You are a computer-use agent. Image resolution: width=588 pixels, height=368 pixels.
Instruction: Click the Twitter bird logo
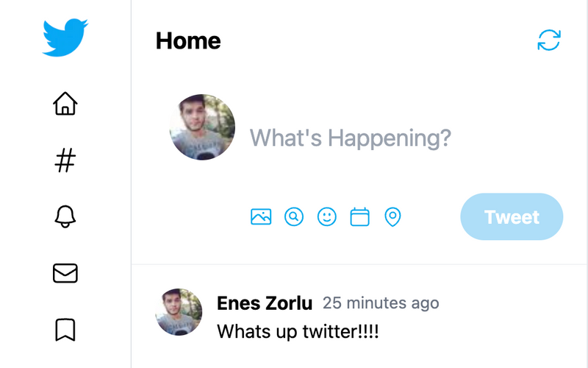(x=65, y=38)
